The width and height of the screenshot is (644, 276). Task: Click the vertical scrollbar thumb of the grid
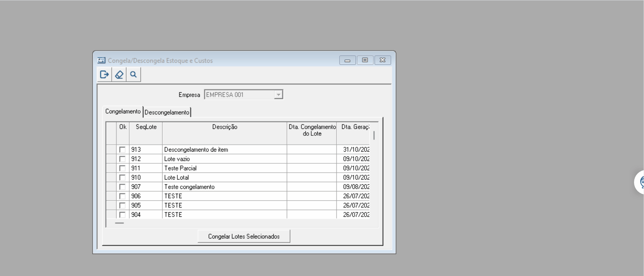374,135
